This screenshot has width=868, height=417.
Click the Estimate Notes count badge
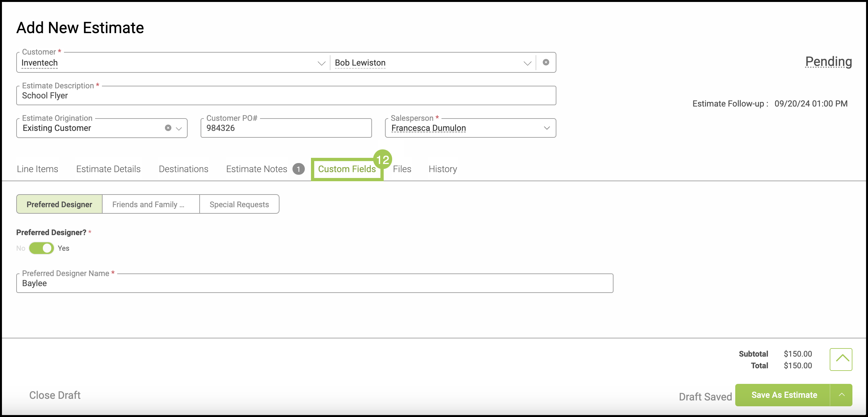coord(298,169)
